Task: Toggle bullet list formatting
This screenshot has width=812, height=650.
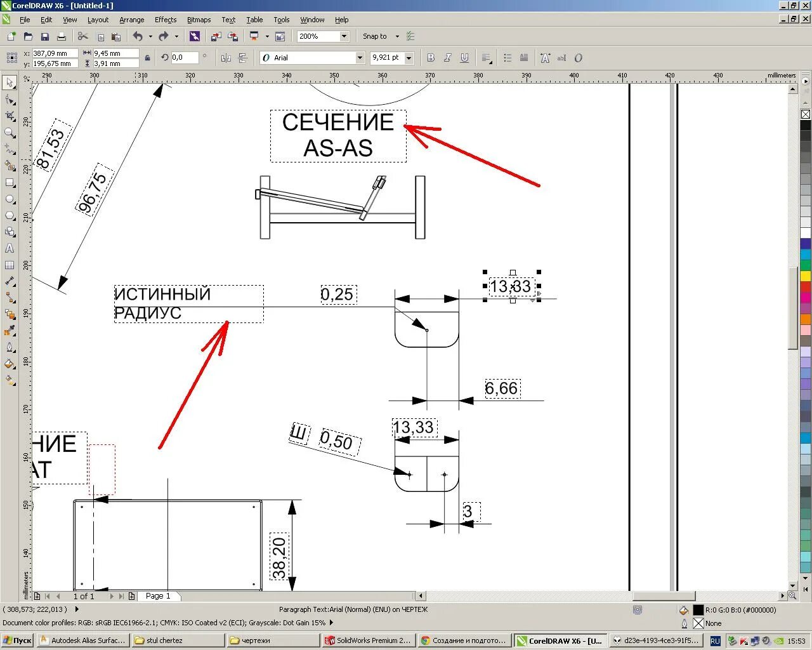Action: pos(507,58)
